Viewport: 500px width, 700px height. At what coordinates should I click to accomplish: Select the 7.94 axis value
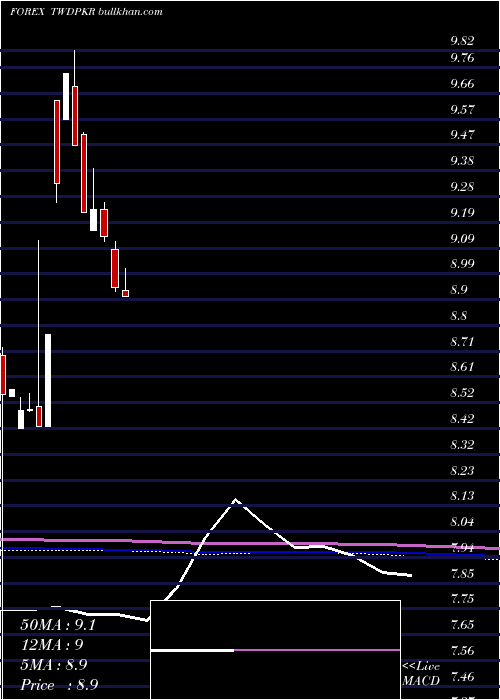(462, 548)
